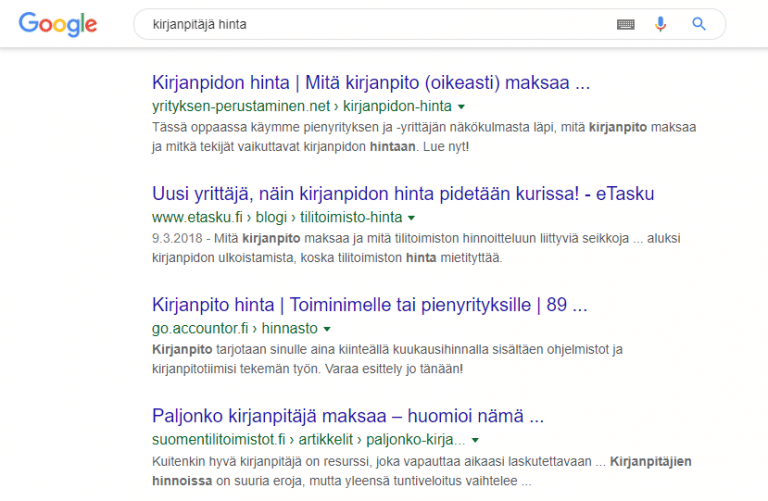Open 'Uusi yrittäjä, näin kirjanpidon hinta' result

tap(403, 193)
